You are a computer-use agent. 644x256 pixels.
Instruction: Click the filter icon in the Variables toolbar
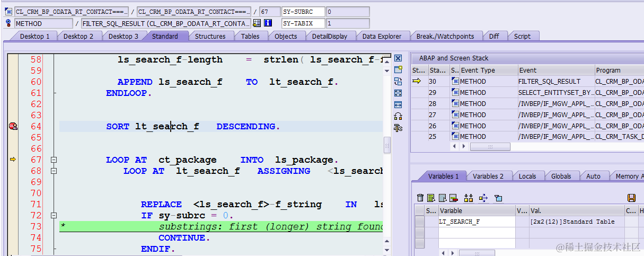point(498,198)
